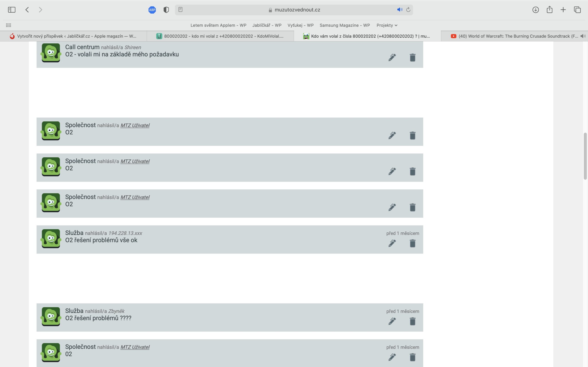Open the tab overview

tap(577, 10)
